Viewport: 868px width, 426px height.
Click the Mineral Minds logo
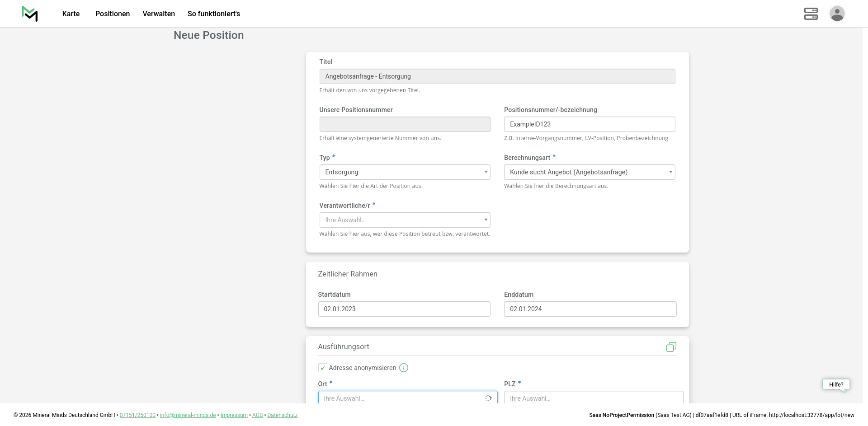29,14
